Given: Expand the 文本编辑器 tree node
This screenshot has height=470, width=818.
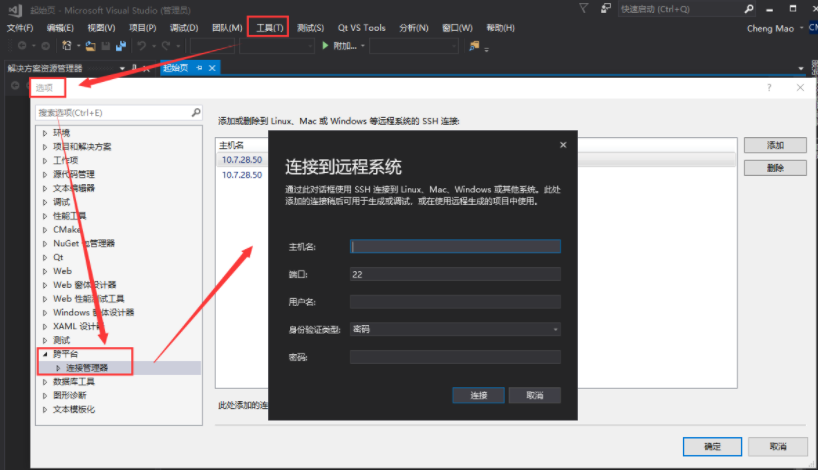Looking at the screenshot, I should coord(45,188).
